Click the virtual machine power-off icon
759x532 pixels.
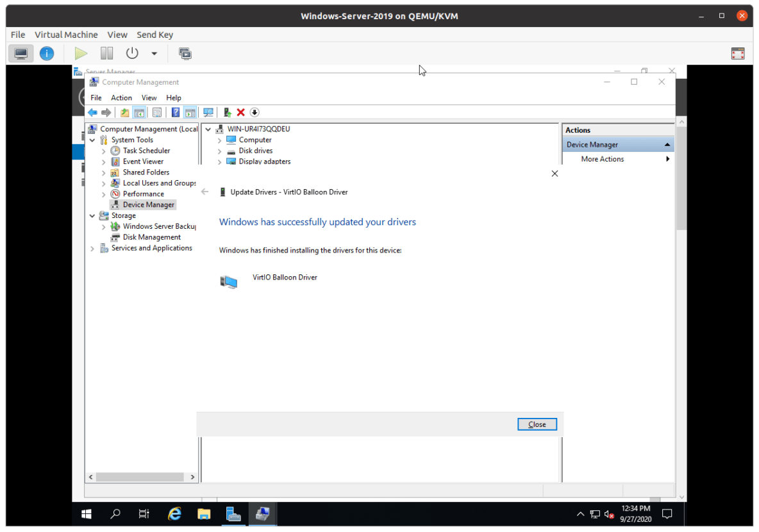tap(133, 53)
